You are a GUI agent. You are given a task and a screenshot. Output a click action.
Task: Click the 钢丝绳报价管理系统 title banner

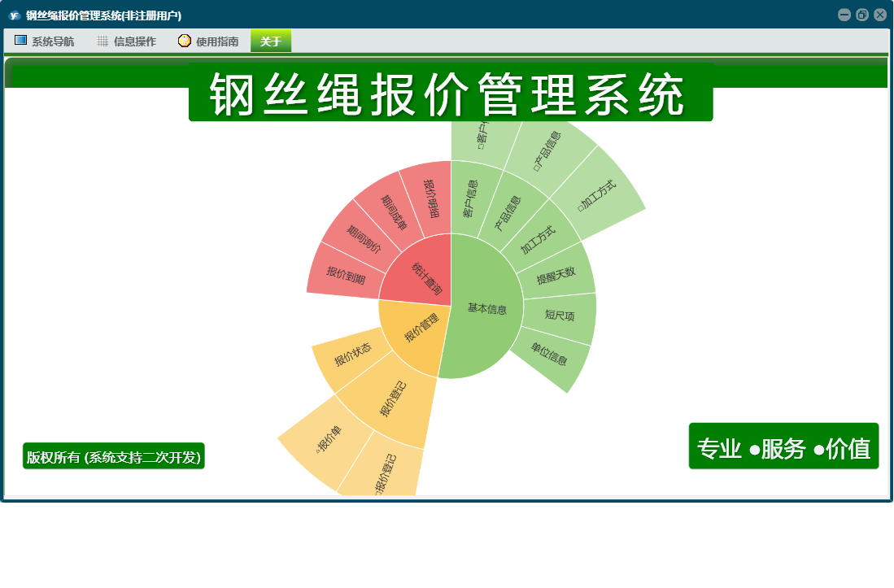click(451, 92)
